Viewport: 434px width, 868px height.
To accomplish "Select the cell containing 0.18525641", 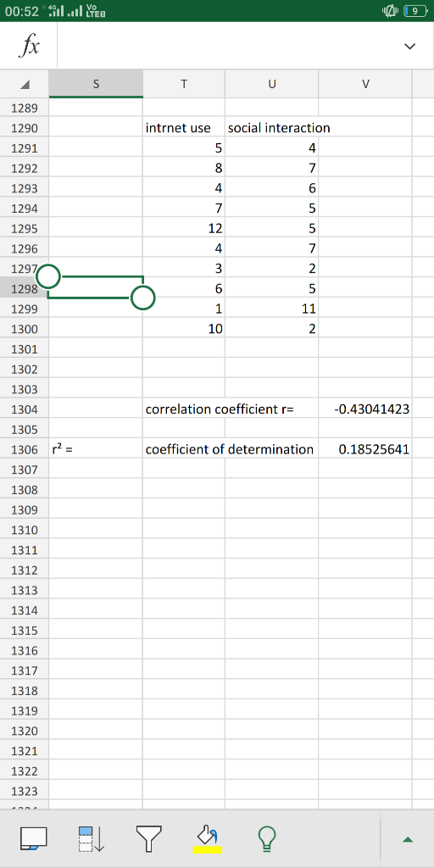I will tap(365, 449).
